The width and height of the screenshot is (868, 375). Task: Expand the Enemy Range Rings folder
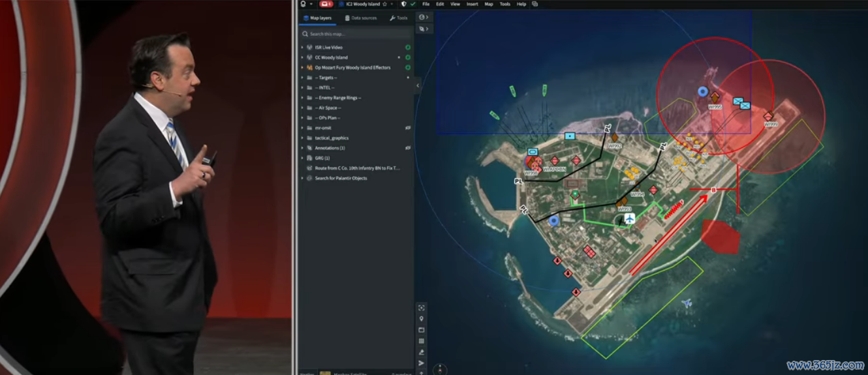(x=302, y=98)
